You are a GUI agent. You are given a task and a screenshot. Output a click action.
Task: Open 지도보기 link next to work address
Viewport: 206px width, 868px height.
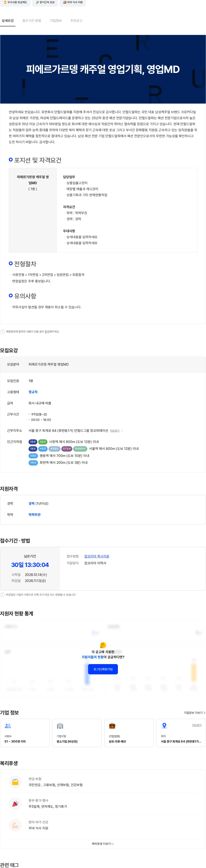tap(115, 431)
